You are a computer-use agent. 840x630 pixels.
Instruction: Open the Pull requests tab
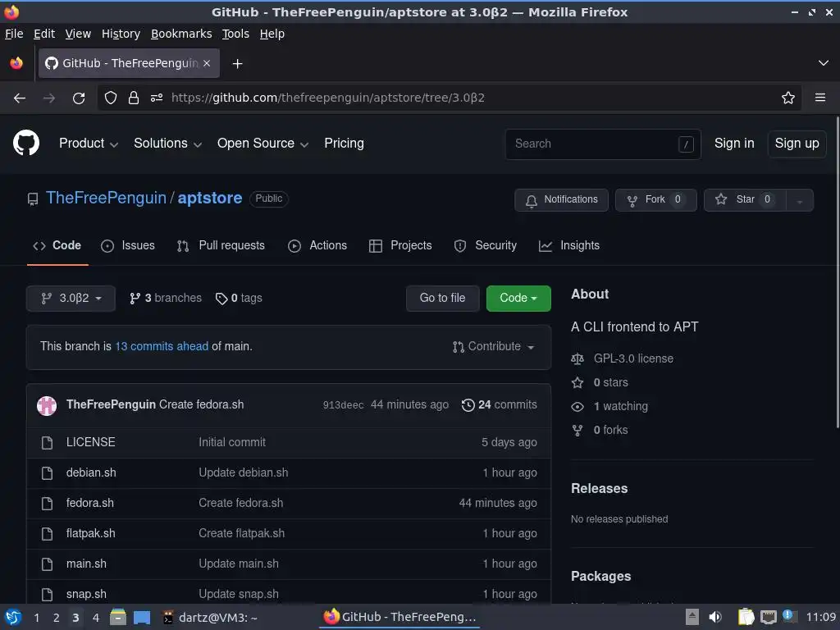(x=221, y=246)
